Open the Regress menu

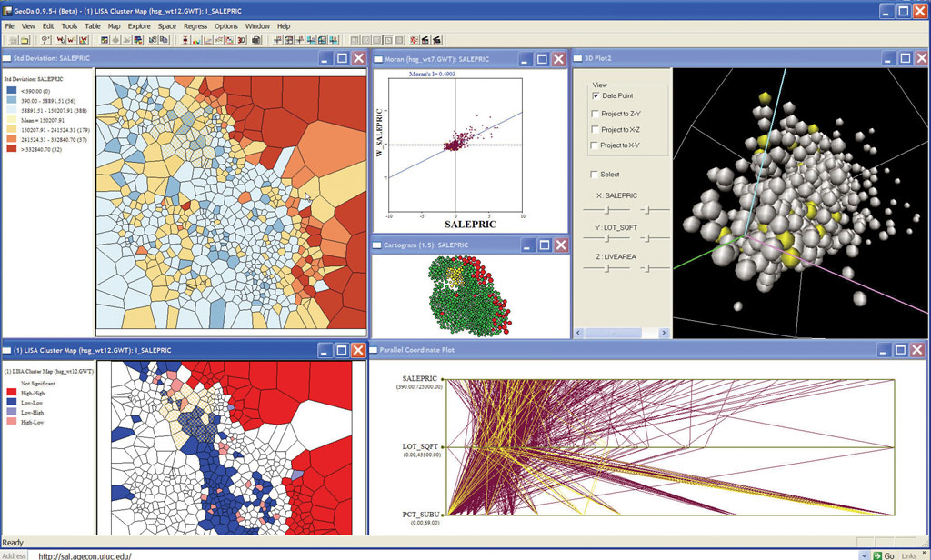195,26
